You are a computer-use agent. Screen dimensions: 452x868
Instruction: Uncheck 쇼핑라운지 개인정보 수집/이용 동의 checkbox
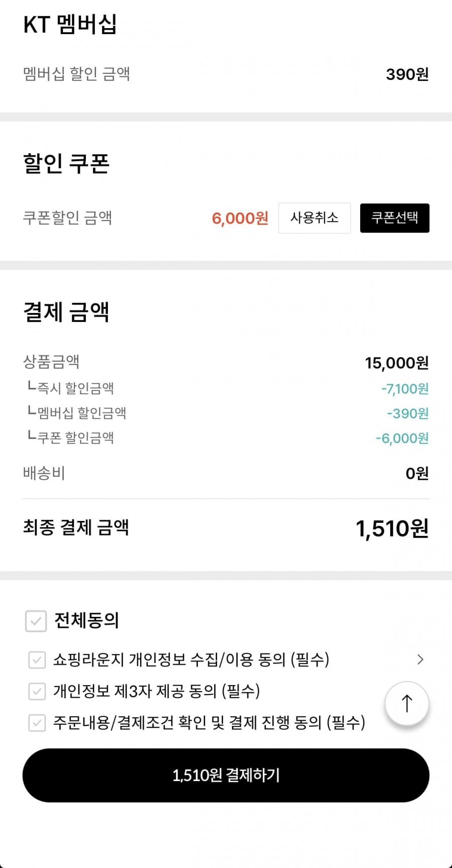(x=37, y=660)
